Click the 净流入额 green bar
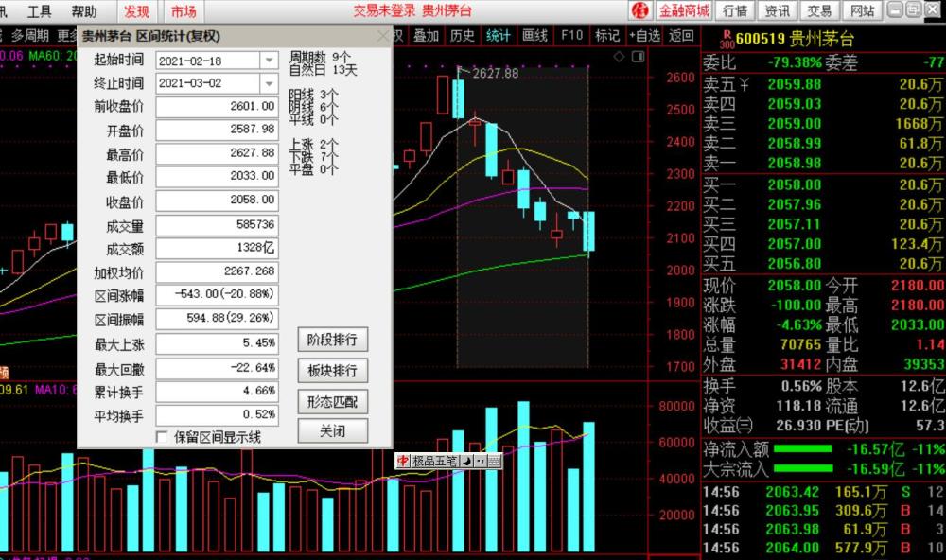 (802, 448)
